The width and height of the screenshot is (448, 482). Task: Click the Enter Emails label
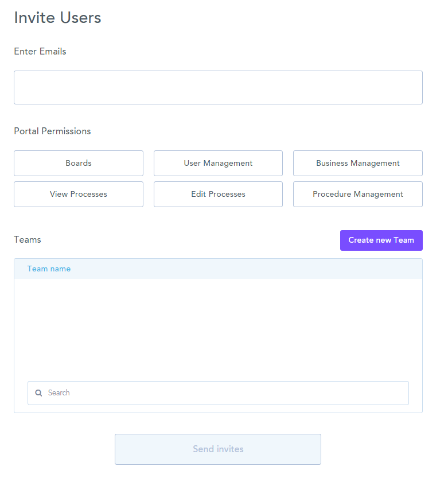(x=40, y=52)
